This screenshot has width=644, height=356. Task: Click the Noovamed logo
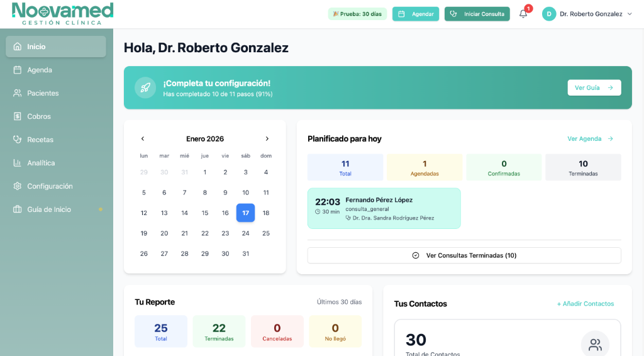(62, 14)
